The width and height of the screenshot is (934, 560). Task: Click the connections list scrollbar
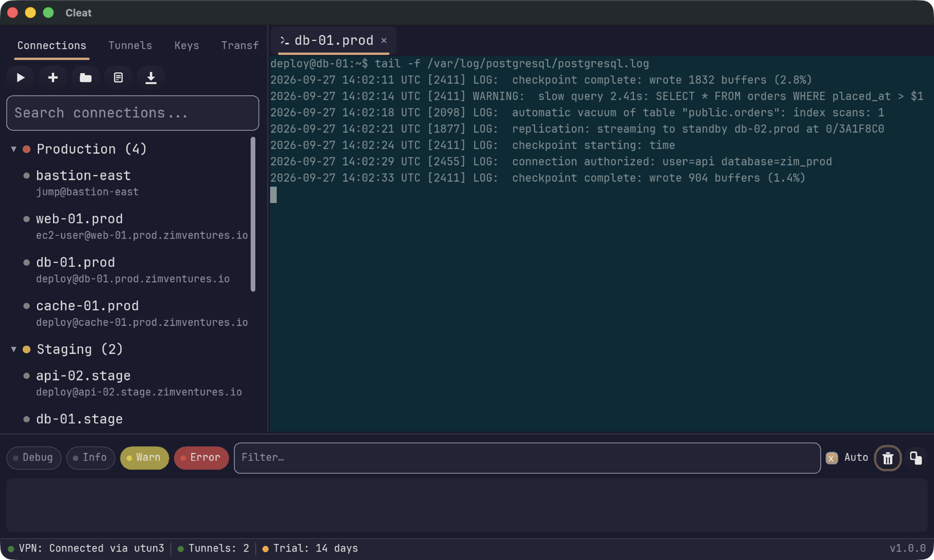(x=253, y=214)
